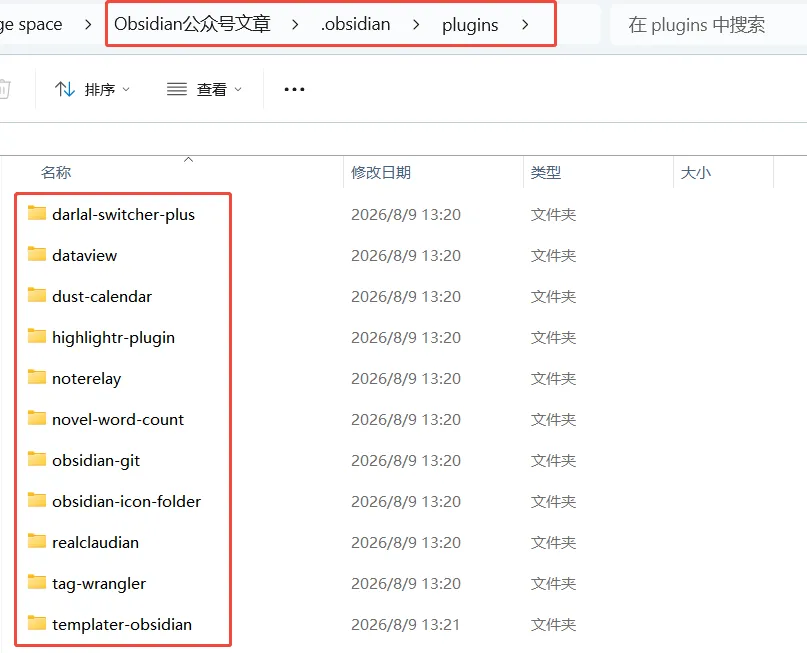Image resolution: width=807 pixels, height=653 pixels.
Task: Sort by 大小 column header
Action: (x=695, y=172)
